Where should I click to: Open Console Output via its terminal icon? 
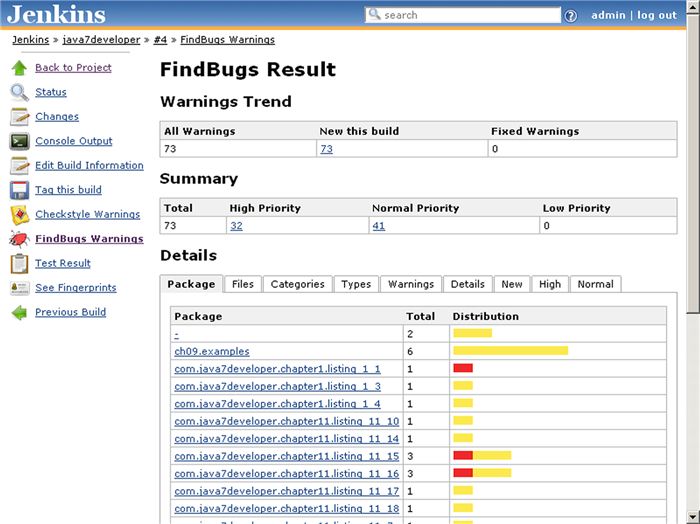pyautogui.click(x=19, y=141)
